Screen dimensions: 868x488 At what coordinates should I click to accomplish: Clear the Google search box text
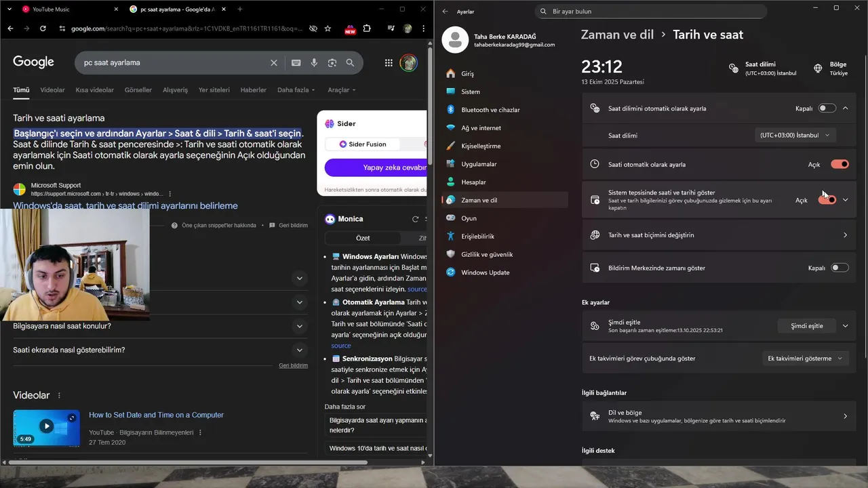click(x=274, y=62)
